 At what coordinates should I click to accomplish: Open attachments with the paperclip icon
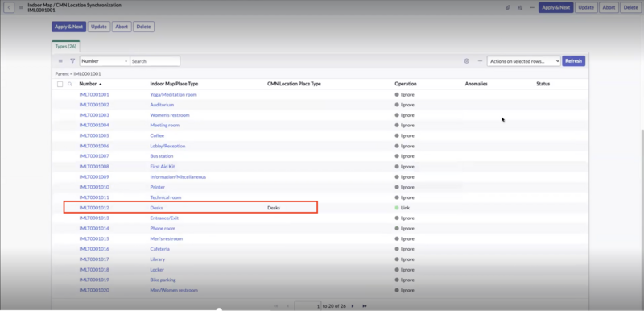pos(508,7)
